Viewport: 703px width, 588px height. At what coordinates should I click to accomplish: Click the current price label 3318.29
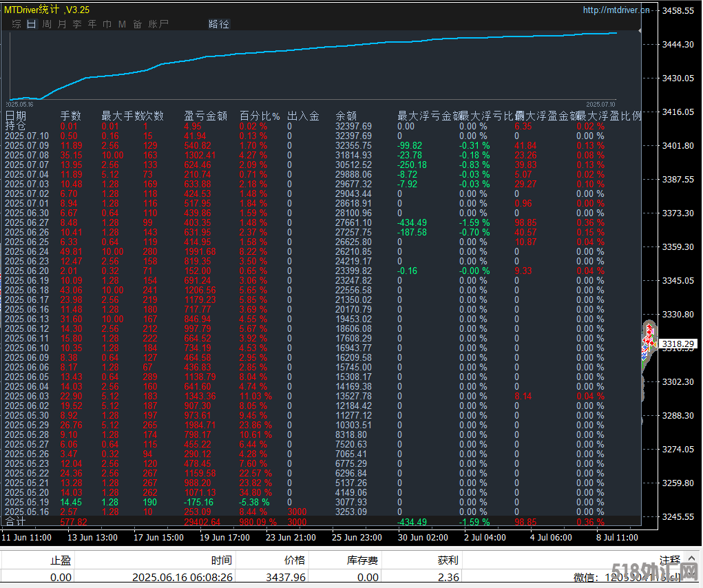pyautogui.click(x=678, y=344)
